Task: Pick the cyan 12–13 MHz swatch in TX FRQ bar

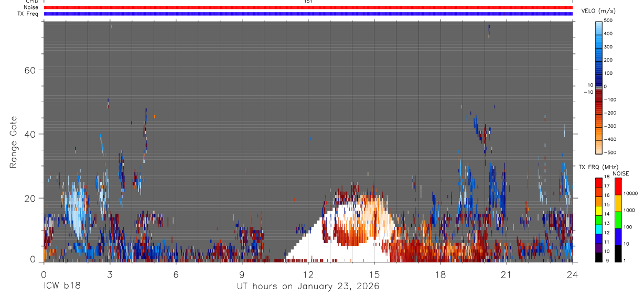Action: point(598,229)
